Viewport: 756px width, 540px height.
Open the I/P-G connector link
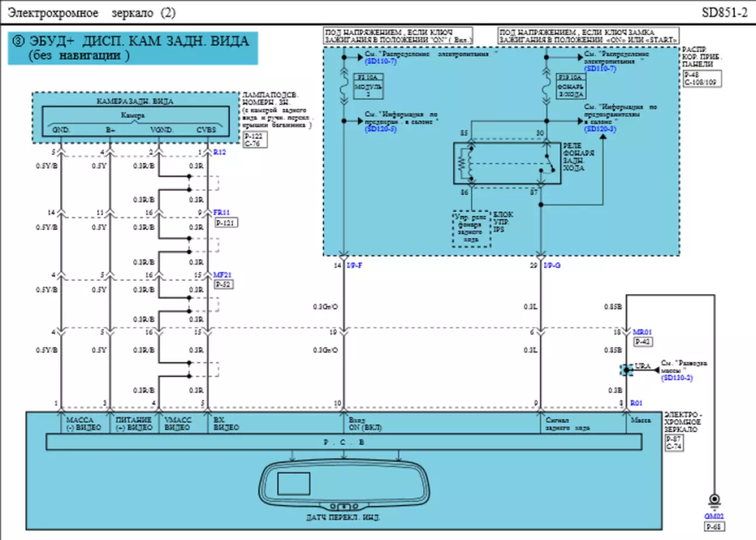[x=552, y=266]
